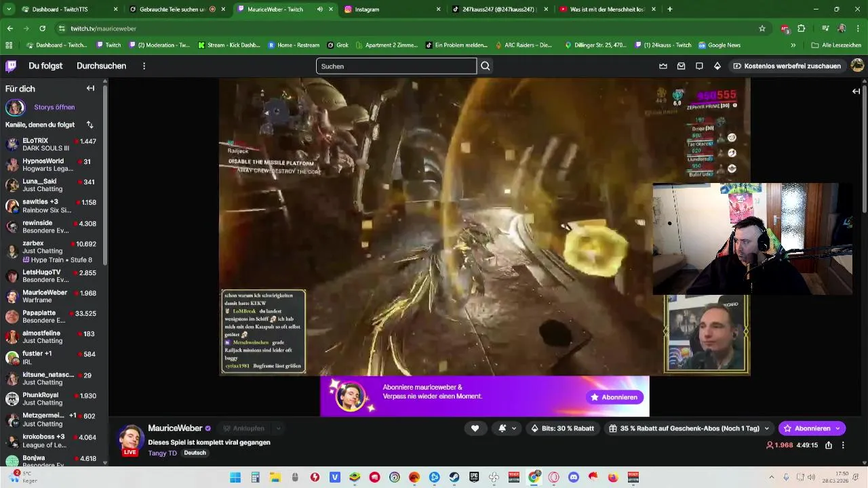Image resolution: width=868 pixels, height=488 pixels.
Task: Open the Windows Start menu
Action: tap(235, 477)
